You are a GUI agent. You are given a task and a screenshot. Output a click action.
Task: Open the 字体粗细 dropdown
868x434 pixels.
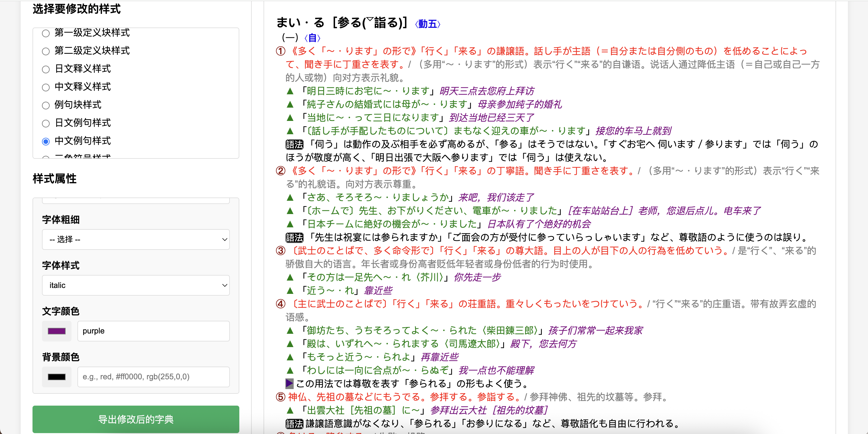tap(135, 239)
